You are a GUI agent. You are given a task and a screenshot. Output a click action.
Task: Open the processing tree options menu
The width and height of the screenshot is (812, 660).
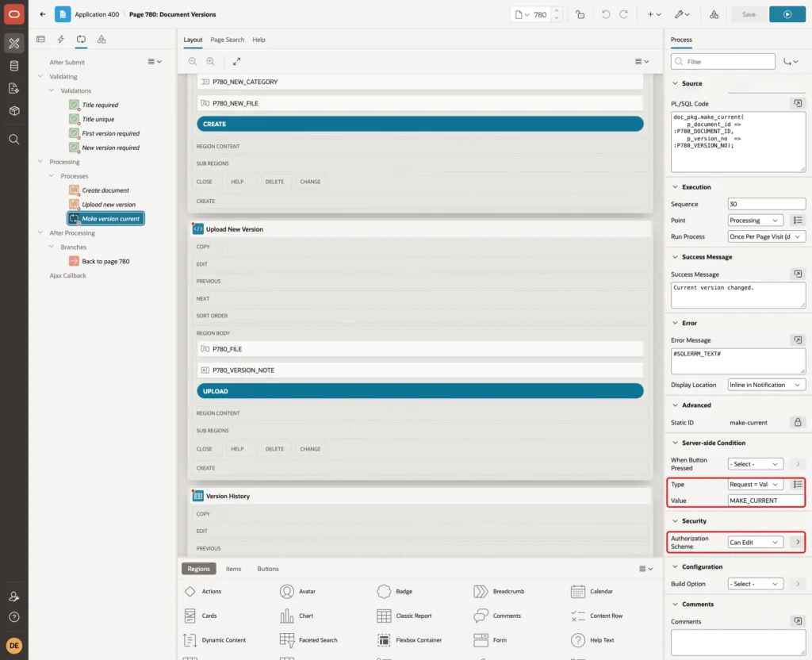(x=155, y=62)
